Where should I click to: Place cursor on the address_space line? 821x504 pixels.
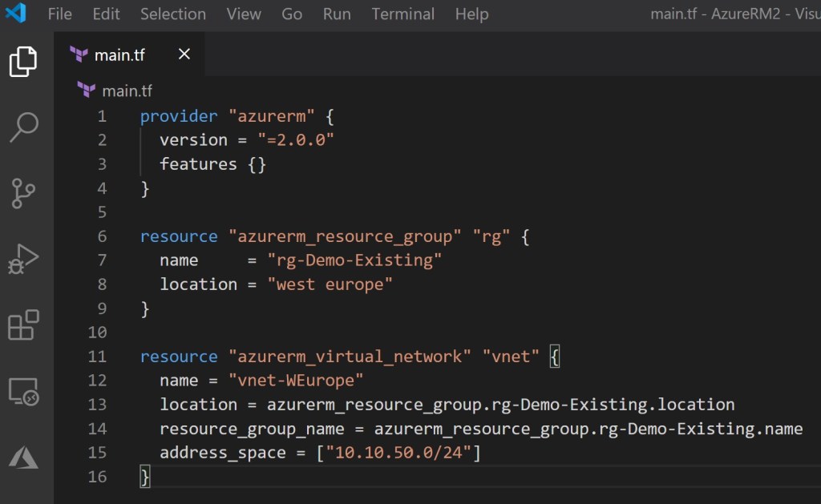[321, 453]
